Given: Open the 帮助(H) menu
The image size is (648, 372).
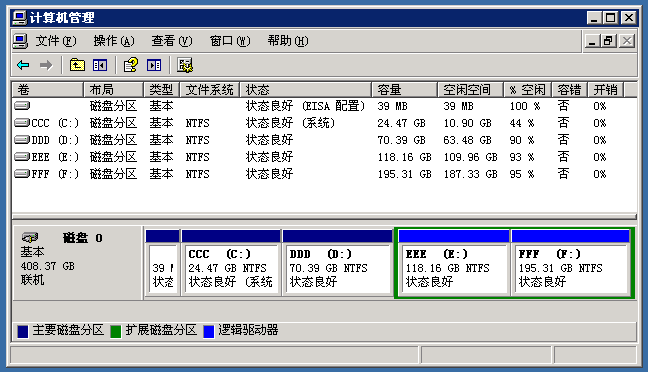Looking at the screenshot, I should coord(288,41).
